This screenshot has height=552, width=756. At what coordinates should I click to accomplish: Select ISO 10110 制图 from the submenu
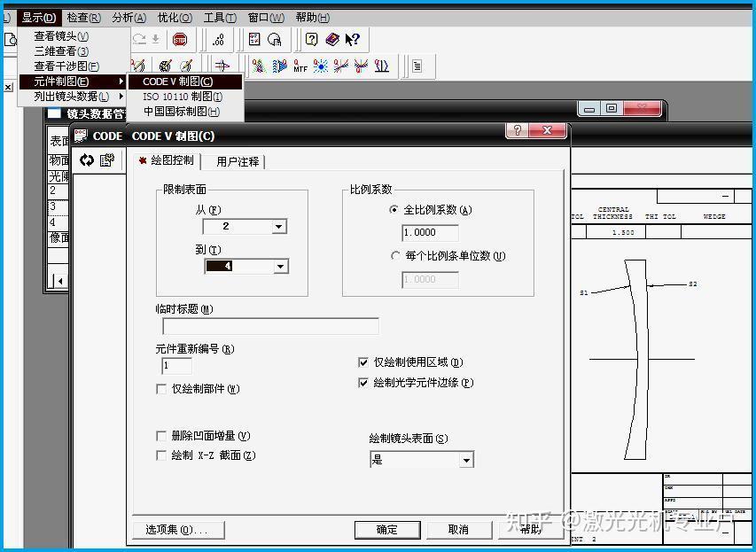click(x=182, y=97)
